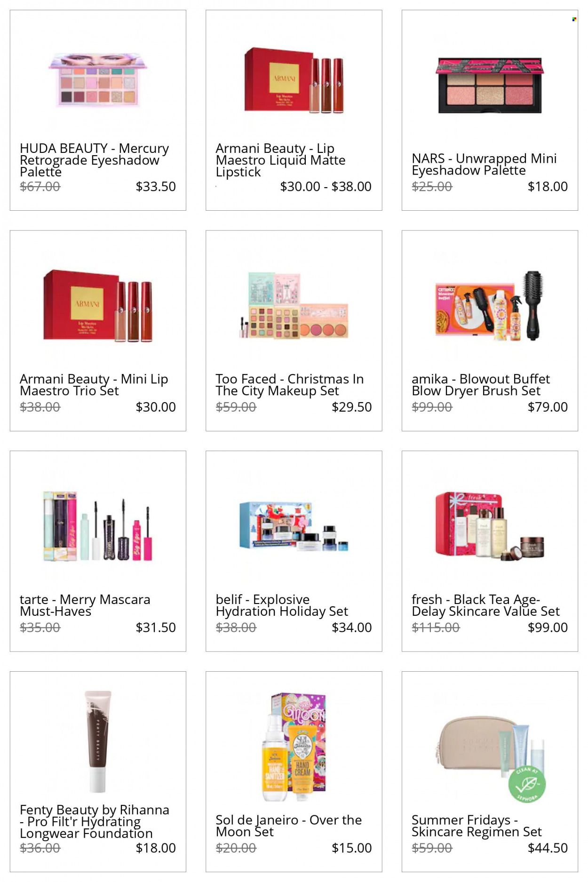This screenshot has height=882, width=588.
Task: Open the HUDA BEAUTY Mercury Retrograde palette image
Action: click(98, 80)
